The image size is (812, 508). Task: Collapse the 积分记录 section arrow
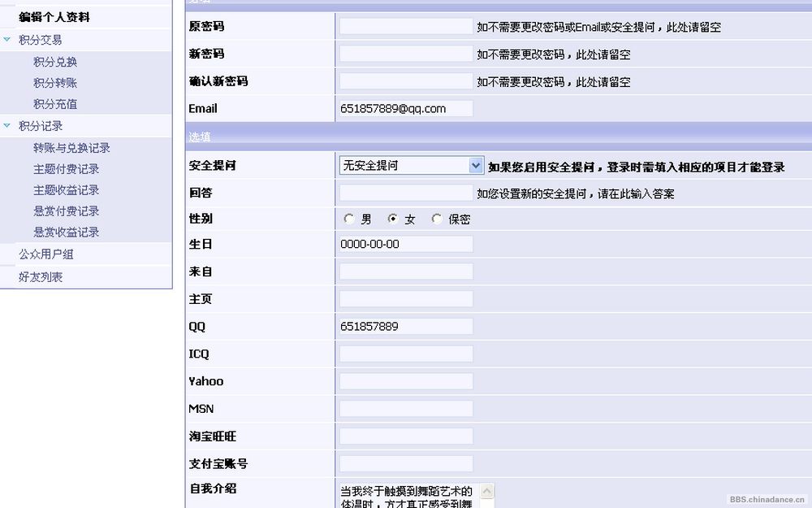7,126
